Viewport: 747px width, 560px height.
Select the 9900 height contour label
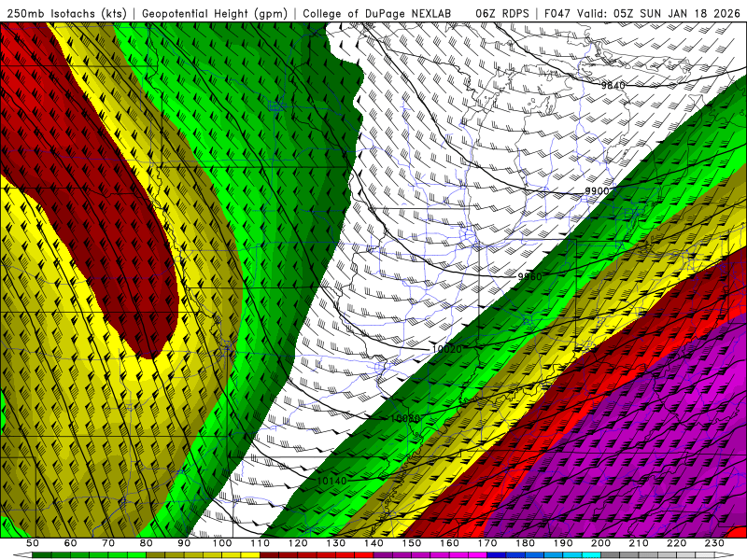click(597, 191)
